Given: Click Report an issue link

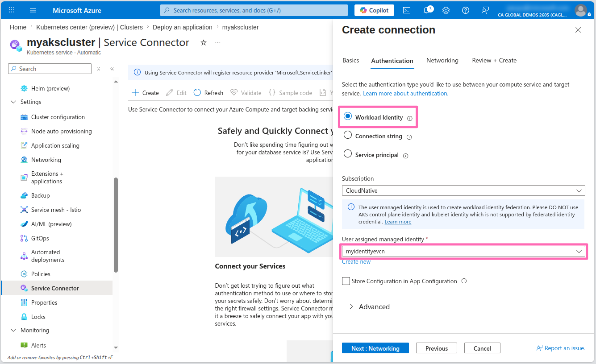Looking at the screenshot, I should coord(561,348).
